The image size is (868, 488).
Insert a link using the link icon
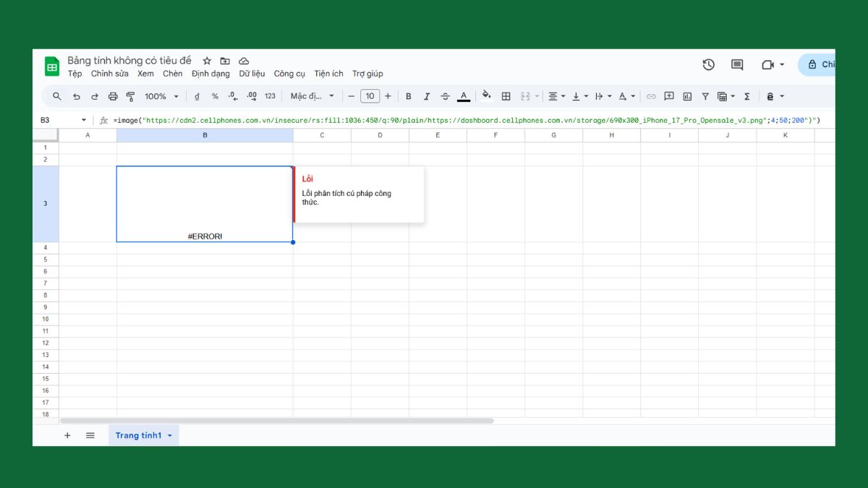[650, 95]
